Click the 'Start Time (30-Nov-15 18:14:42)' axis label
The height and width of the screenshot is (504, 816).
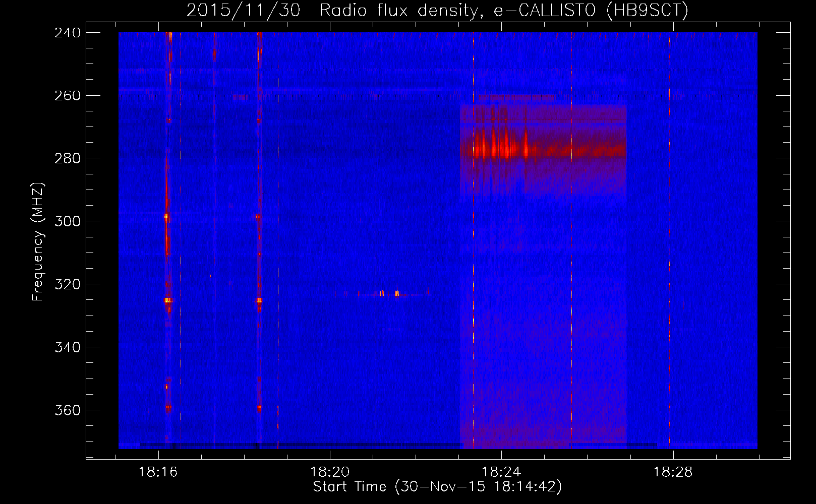(x=437, y=487)
